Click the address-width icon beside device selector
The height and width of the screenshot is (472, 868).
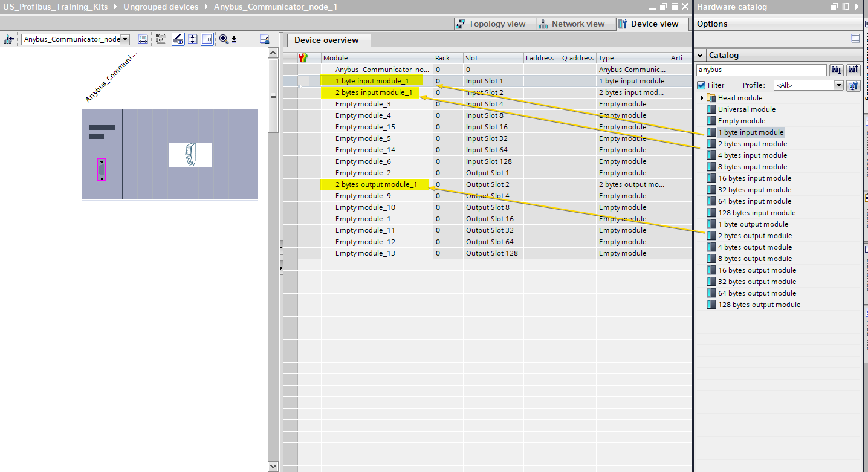pos(143,39)
